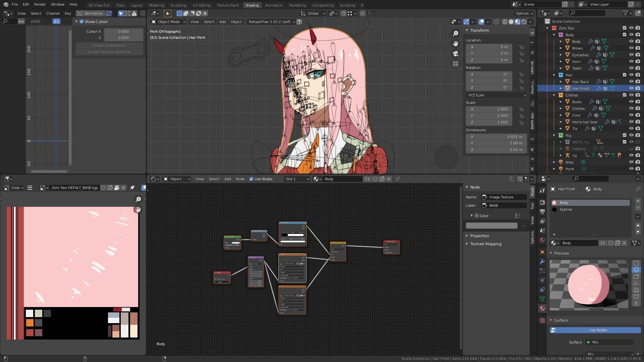644x362 pixels.
Task: Open the Physics properties tab icon
Action: coord(542,280)
